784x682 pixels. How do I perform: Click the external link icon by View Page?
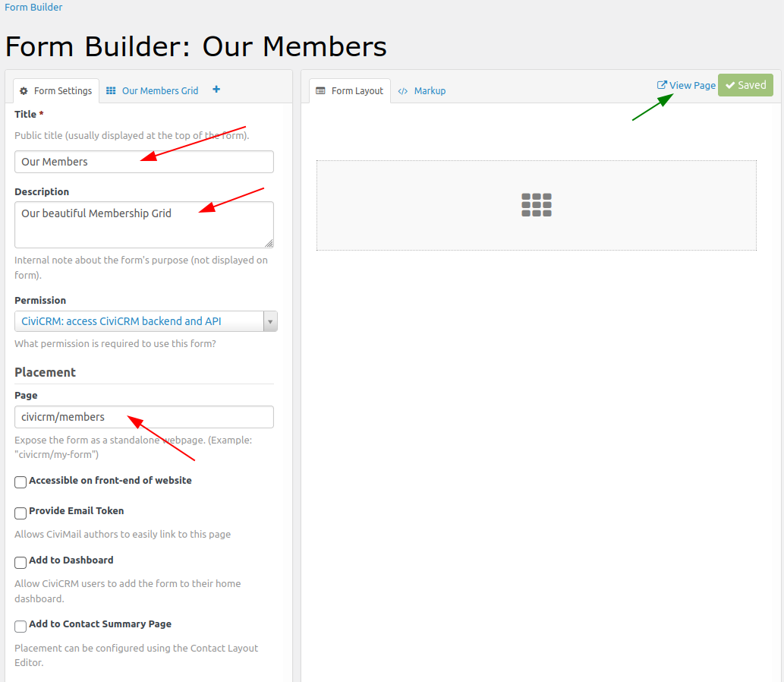click(x=662, y=85)
